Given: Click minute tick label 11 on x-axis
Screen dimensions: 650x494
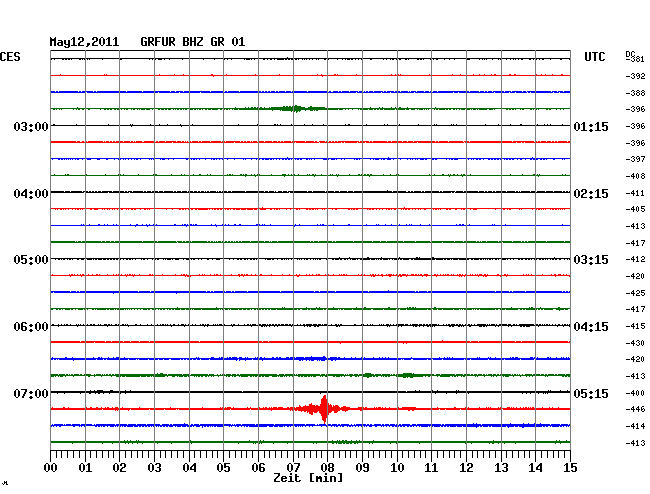Looking at the screenshot, I should click(x=431, y=467).
